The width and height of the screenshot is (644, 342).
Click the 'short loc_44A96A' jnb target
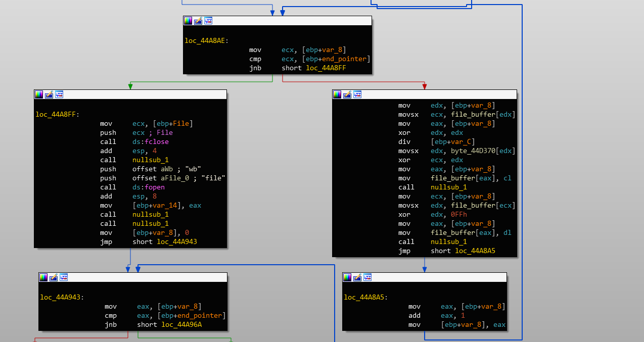(x=169, y=325)
